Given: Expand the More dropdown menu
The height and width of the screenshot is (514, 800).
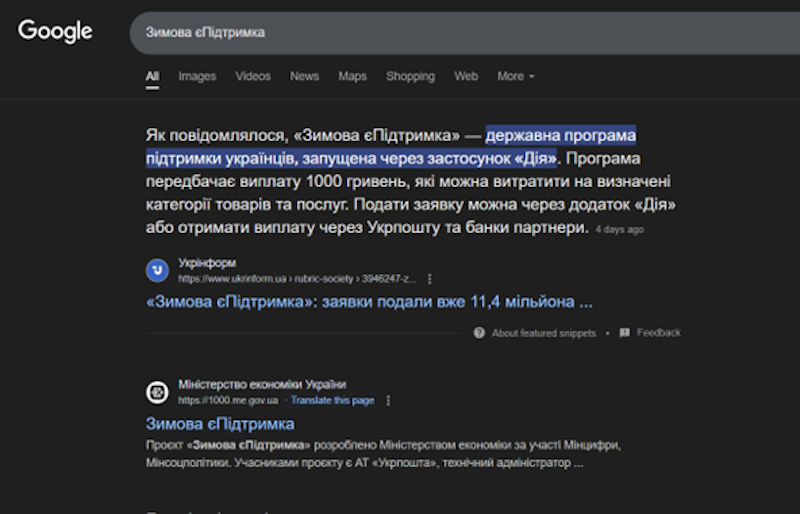Looking at the screenshot, I should tap(516, 76).
